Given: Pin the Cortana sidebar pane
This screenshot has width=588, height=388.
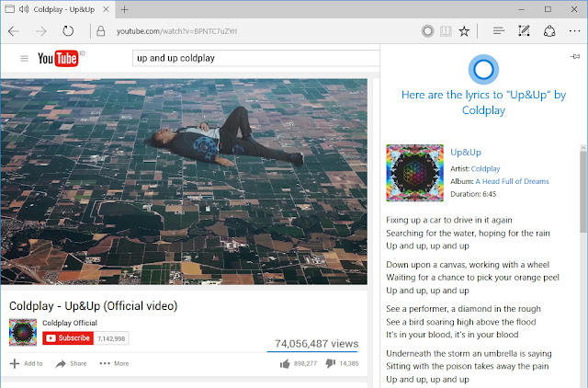Looking at the screenshot, I should (575, 57).
